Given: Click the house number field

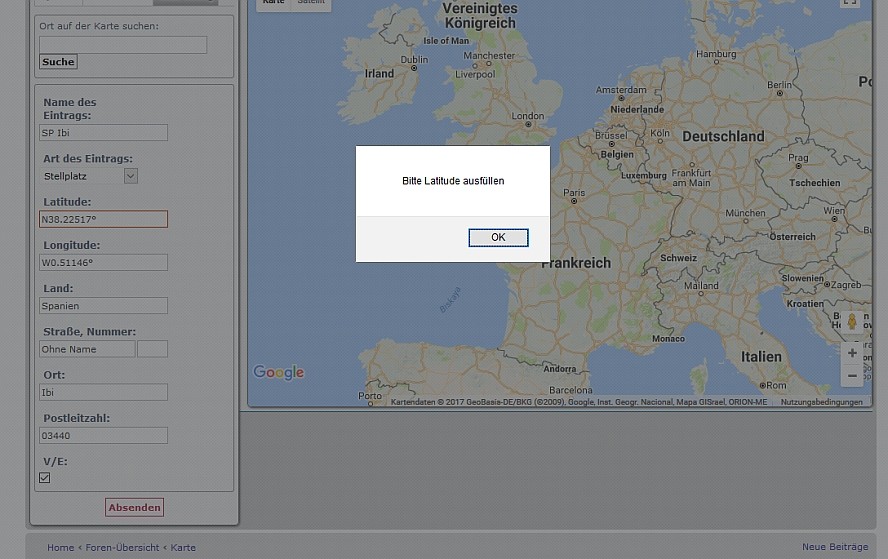Looking at the screenshot, I should [x=152, y=349].
